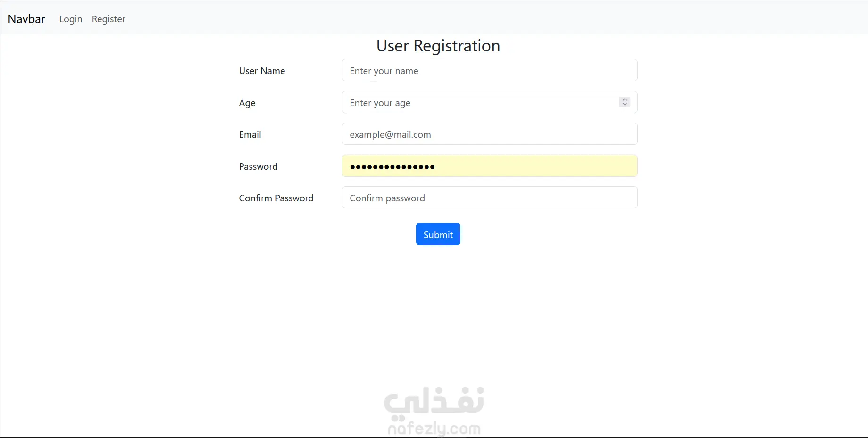
Task: Decrease age with the down arrow
Action: click(x=625, y=104)
